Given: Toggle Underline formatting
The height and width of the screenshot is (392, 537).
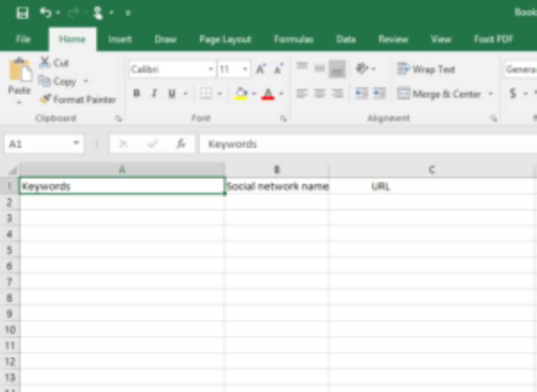Looking at the screenshot, I should [x=172, y=93].
